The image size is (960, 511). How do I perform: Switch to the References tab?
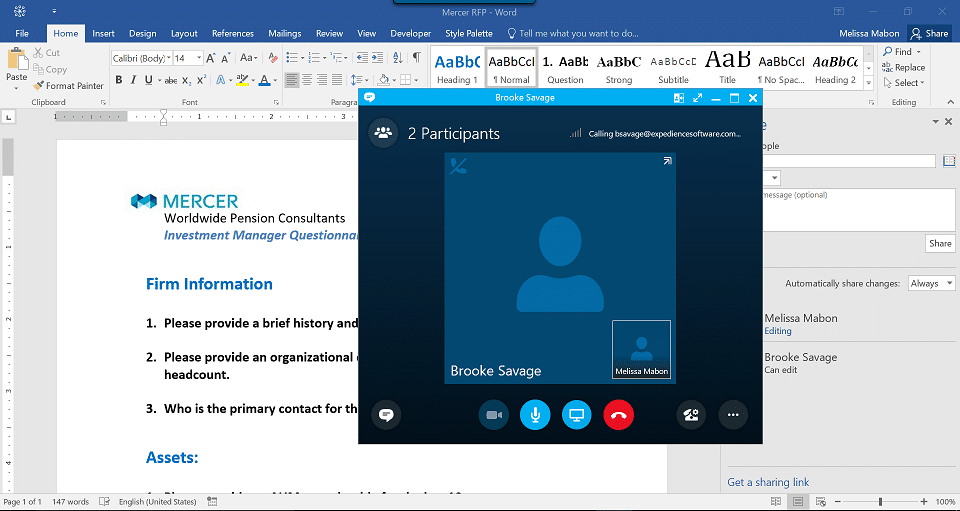coord(233,34)
